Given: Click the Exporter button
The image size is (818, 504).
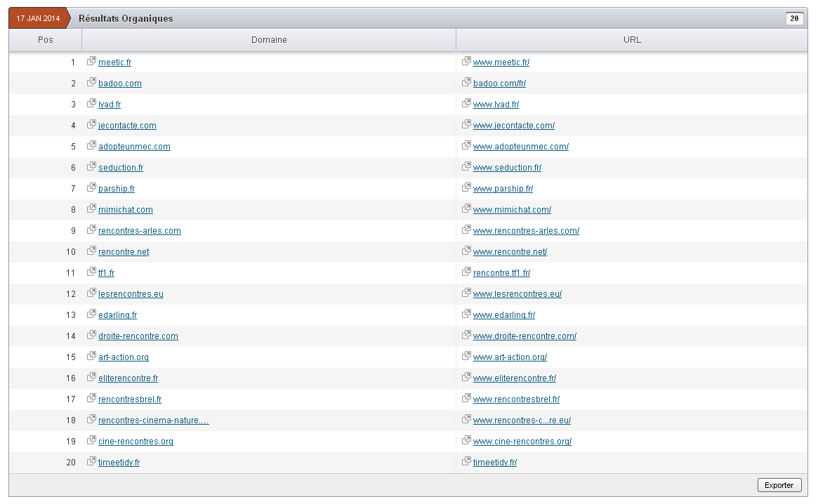Looking at the screenshot, I should coord(779,485).
